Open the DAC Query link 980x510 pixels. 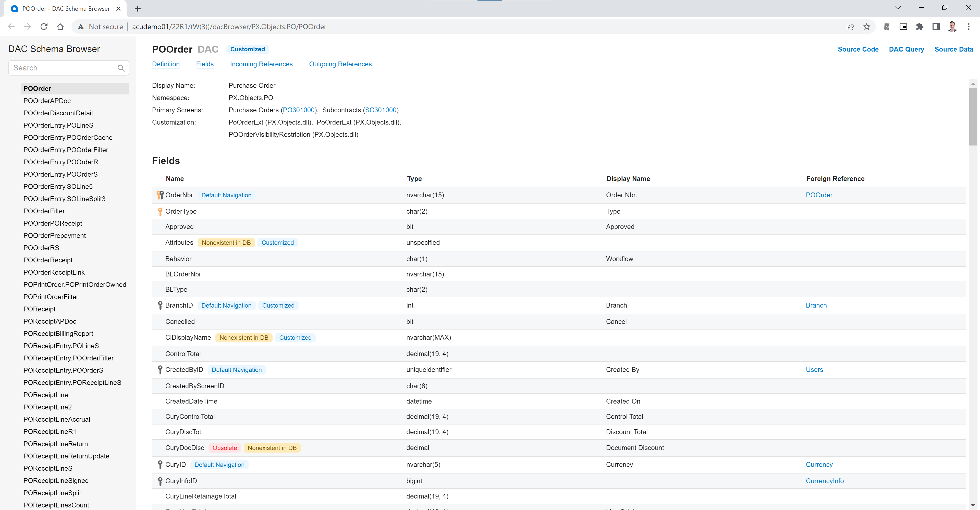point(906,49)
